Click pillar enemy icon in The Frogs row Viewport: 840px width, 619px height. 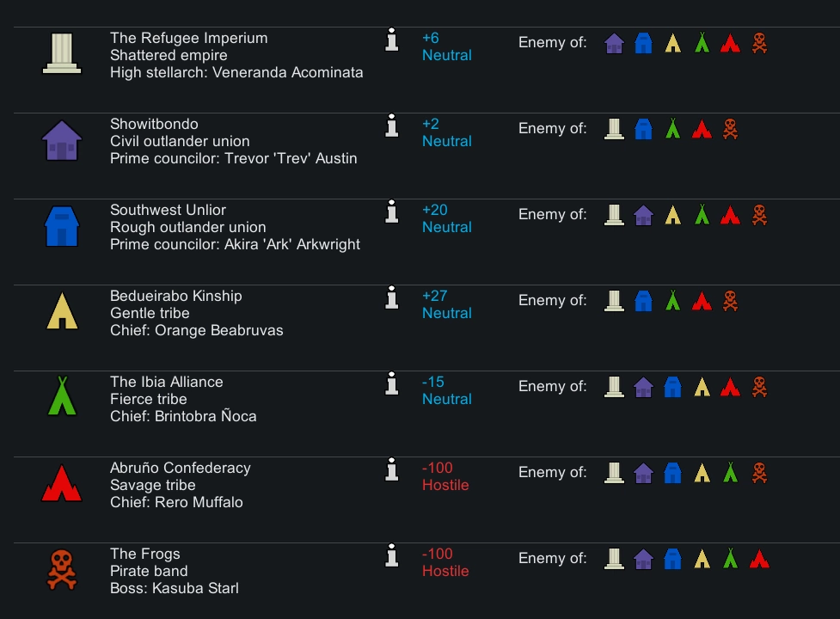tap(614, 559)
